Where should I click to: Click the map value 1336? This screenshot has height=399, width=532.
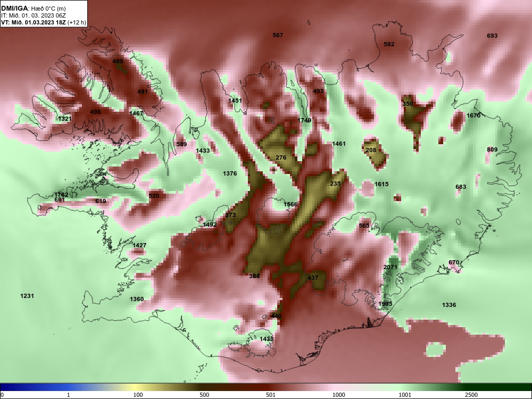point(449,305)
